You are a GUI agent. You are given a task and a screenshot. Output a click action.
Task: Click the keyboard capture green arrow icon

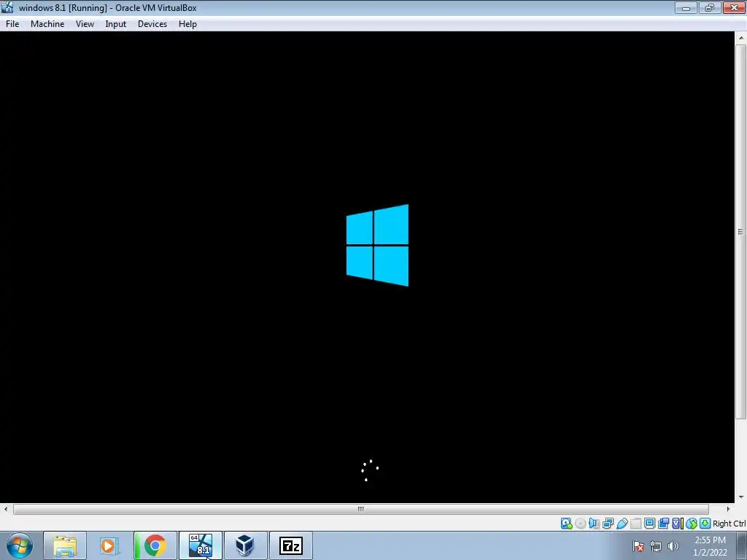(x=705, y=524)
